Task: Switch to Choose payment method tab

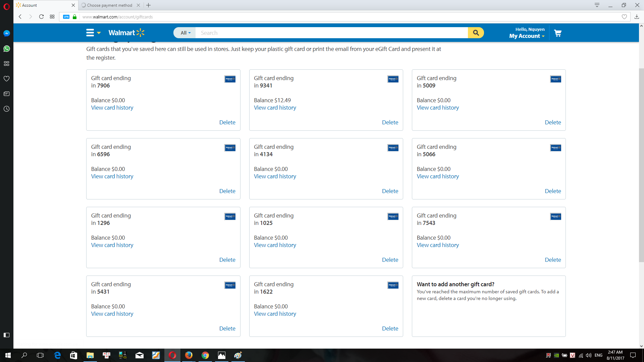Action: tap(109, 5)
